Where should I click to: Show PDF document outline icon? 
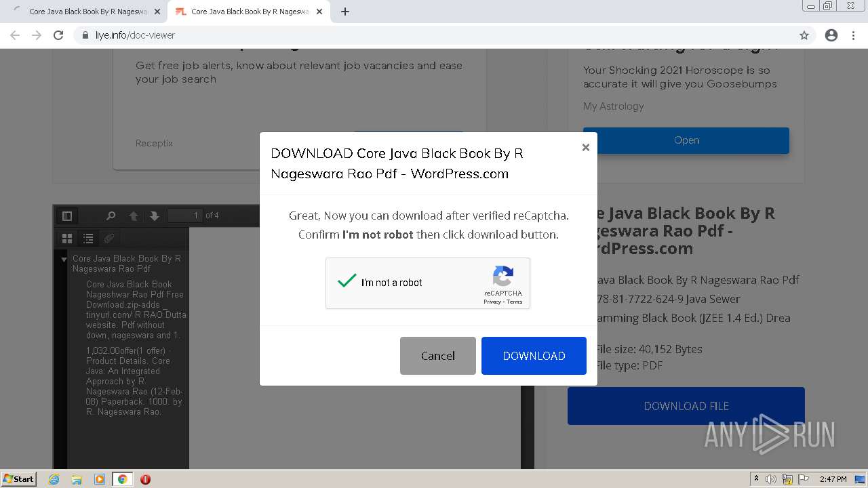(88, 238)
